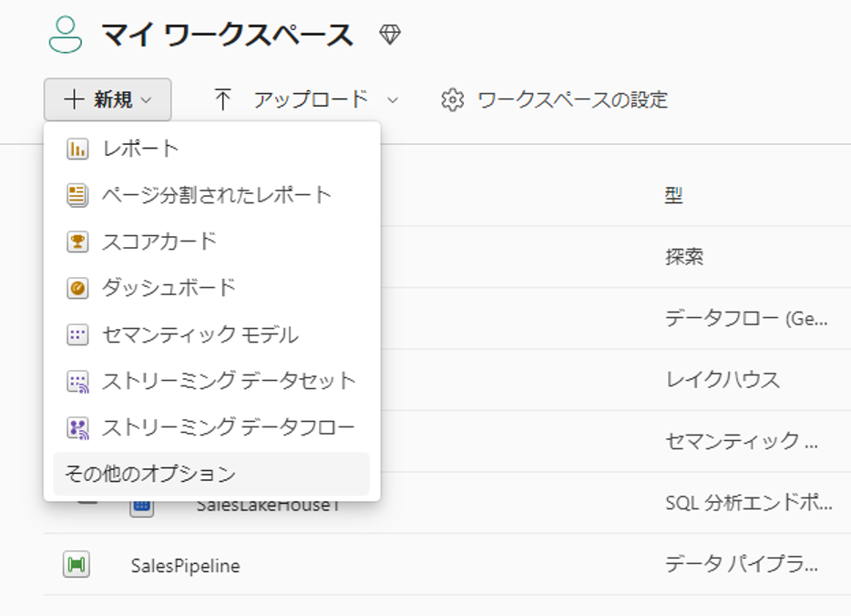Click the アップロード arrow icon
Screen dimensions: 851x616
point(223,99)
